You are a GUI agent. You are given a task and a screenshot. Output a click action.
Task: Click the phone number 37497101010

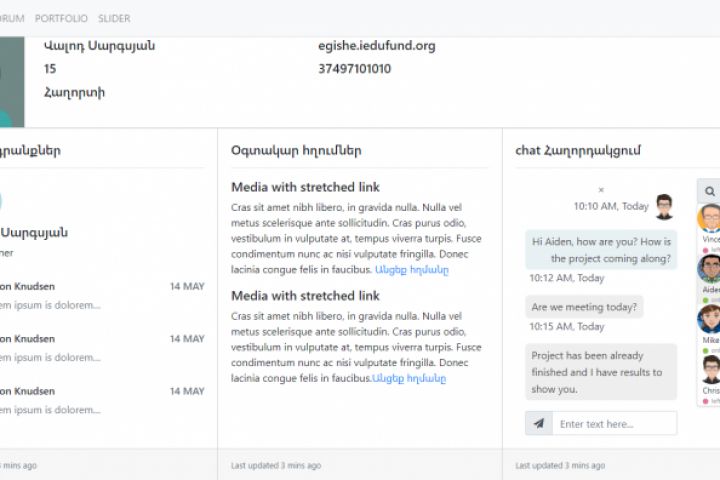click(355, 69)
